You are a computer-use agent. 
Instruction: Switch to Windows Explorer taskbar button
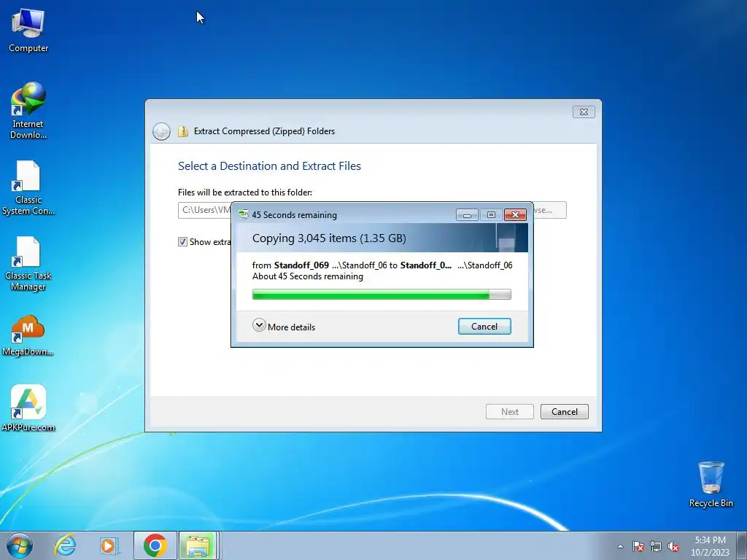[198, 545]
